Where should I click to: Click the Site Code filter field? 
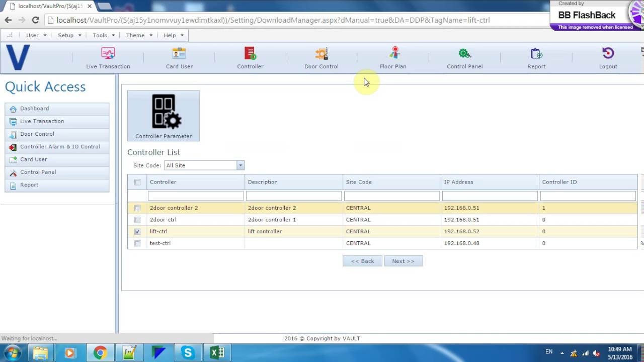(392, 196)
